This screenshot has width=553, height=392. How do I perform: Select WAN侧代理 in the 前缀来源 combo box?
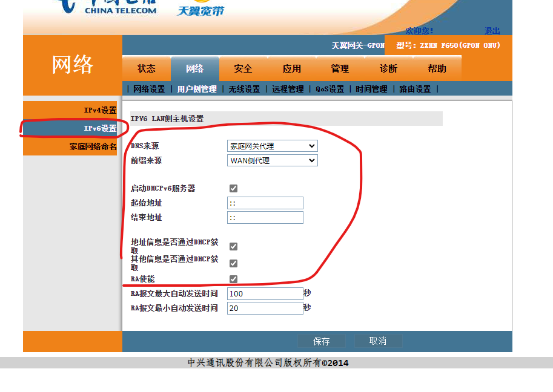tap(272, 160)
